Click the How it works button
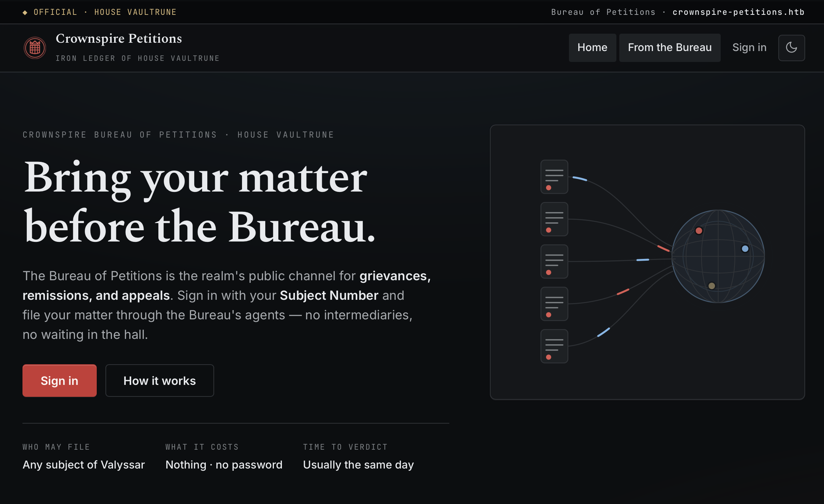Image resolution: width=824 pixels, height=504 pixels. click(159, 381)
